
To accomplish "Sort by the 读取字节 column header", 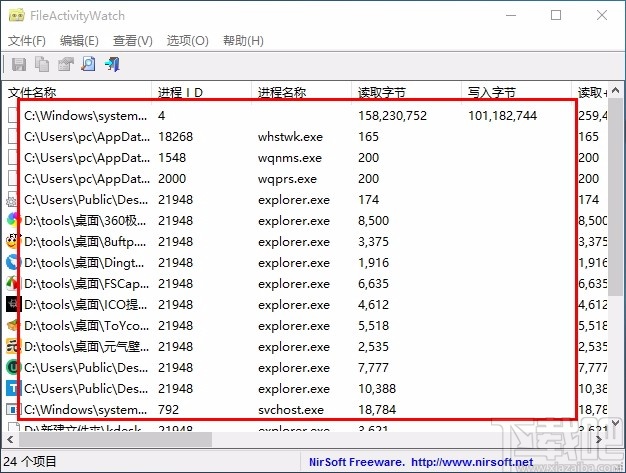I will (406, 92).
